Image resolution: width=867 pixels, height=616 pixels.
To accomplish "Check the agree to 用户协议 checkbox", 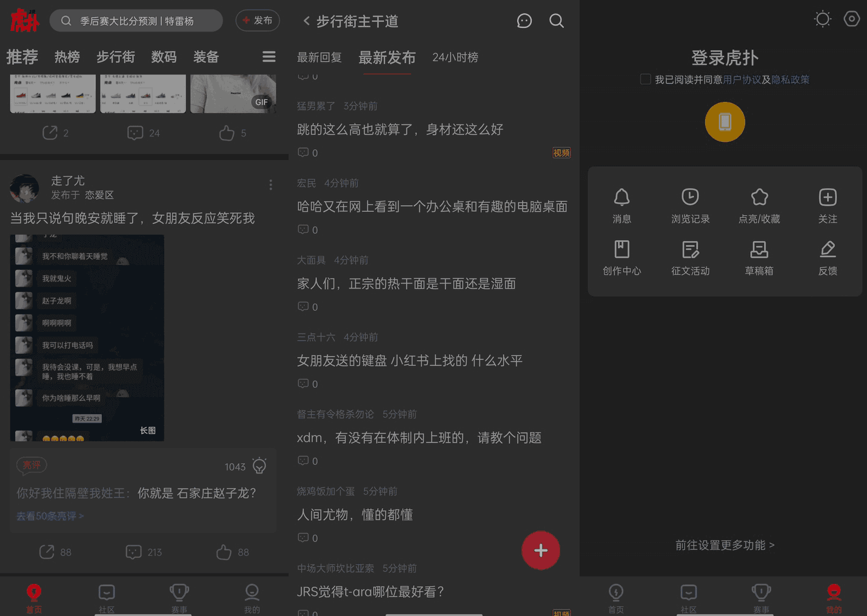I will [645, 79].
